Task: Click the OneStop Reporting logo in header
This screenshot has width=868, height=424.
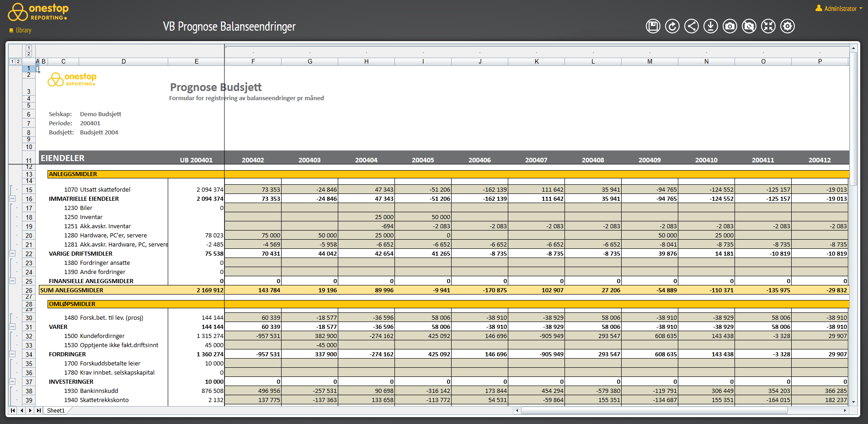Action: [x=38, y=12]
